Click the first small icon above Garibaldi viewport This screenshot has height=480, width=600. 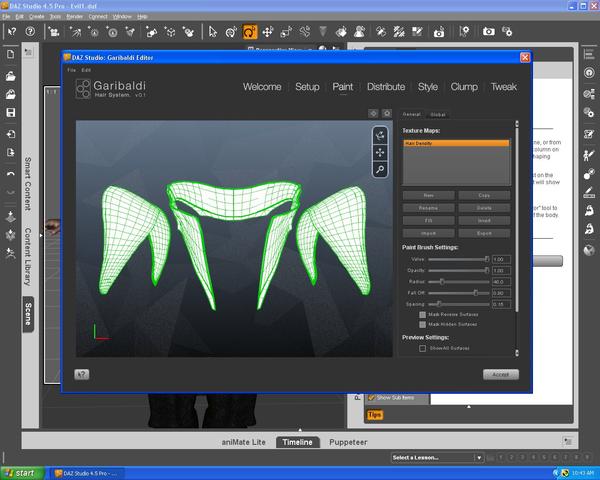click(x=373, y=113)
